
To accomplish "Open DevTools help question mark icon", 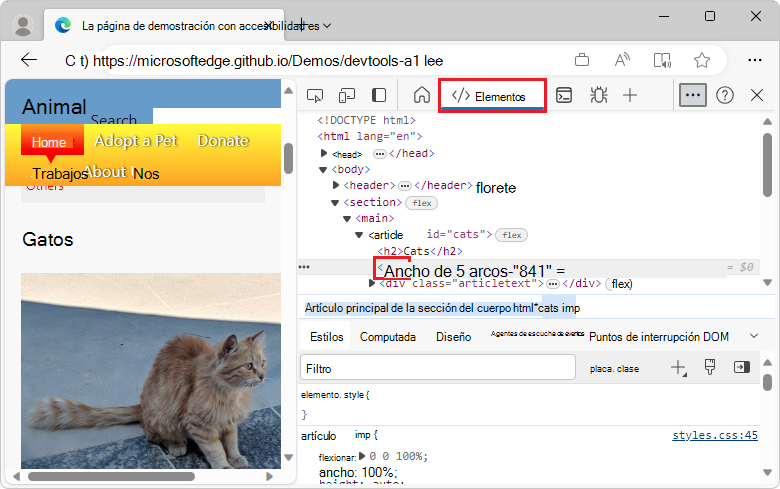I will pyautogui.click(x=725, y=95).
